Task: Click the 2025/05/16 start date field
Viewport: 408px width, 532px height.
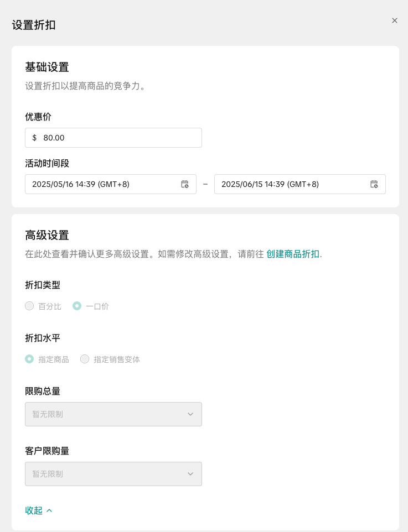Action: coord(102,184)
